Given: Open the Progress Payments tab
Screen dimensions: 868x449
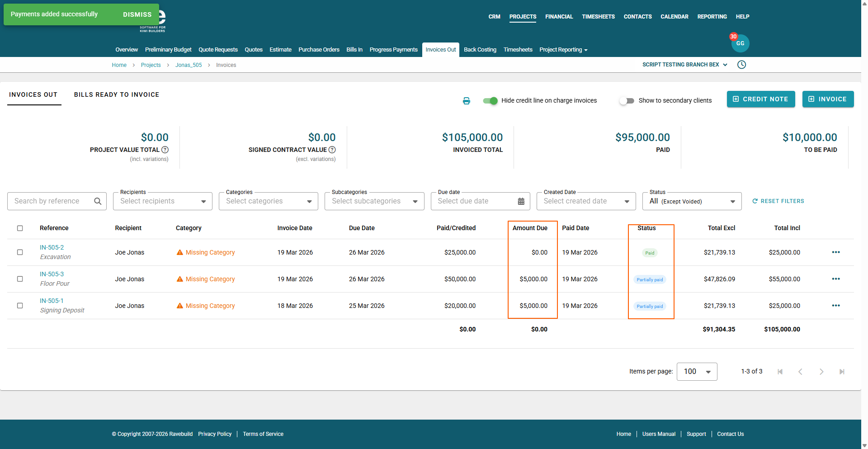Looking at the screenshot, I should click(x=393, y=50).
